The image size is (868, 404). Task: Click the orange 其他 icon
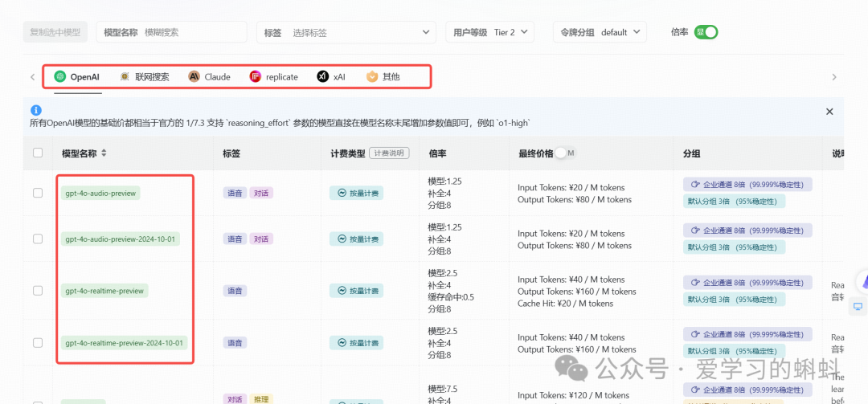372,77
